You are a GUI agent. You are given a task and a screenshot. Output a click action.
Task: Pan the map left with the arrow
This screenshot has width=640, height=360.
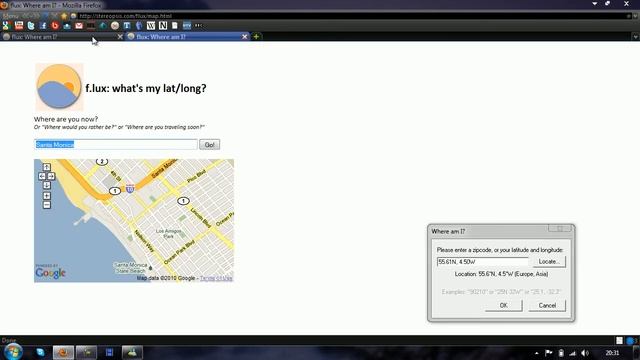pyautogui.click(x=42, y=176)
